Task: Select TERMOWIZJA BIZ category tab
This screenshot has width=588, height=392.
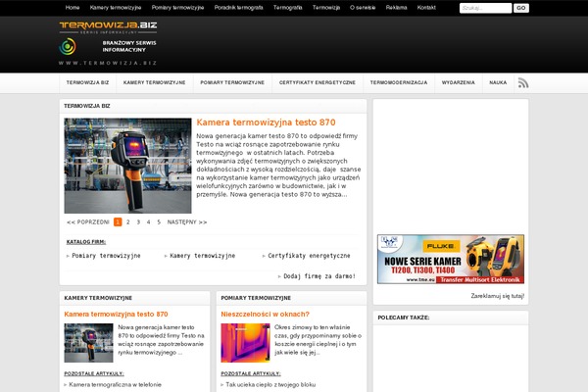Action: [88, 82]
